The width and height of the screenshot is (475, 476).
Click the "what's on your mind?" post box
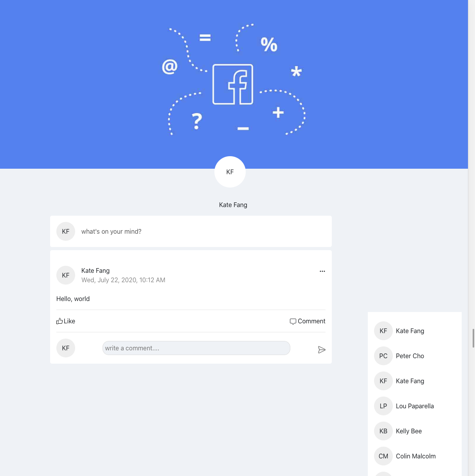pyautogui.click(x=191, y=231)
